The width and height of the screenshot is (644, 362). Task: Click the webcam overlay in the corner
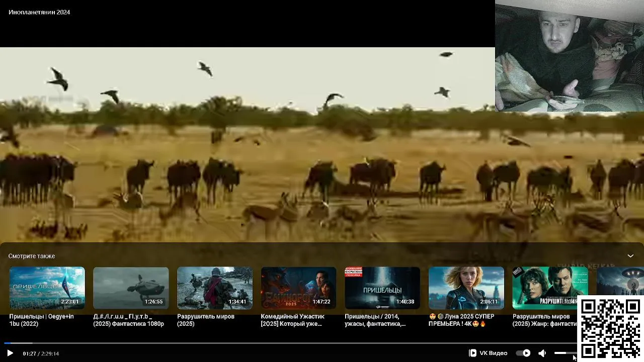tap(570, 56)
